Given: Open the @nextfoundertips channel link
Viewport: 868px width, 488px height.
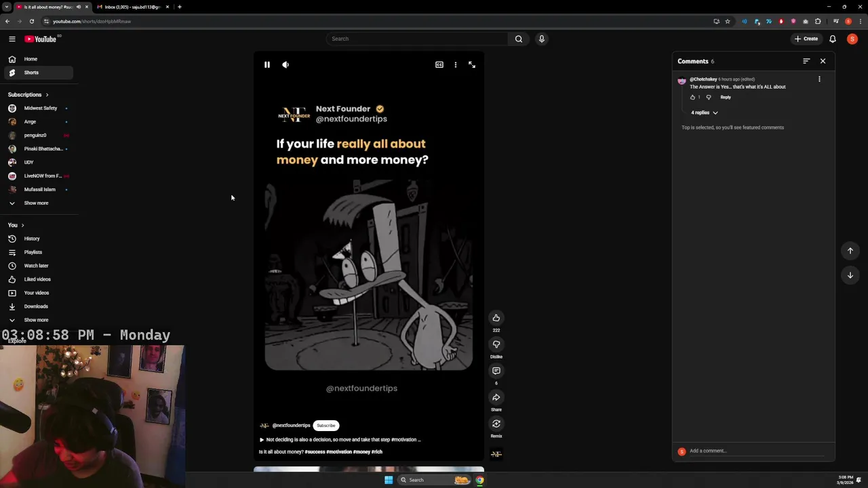Looking at the screenshot, I should pyautogui.click(x=291, y=426).
